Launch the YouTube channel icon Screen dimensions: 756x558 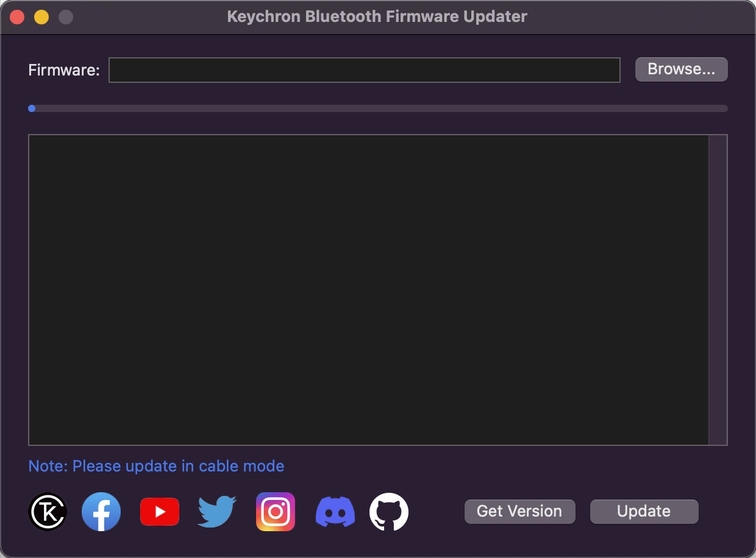point(160,512)
